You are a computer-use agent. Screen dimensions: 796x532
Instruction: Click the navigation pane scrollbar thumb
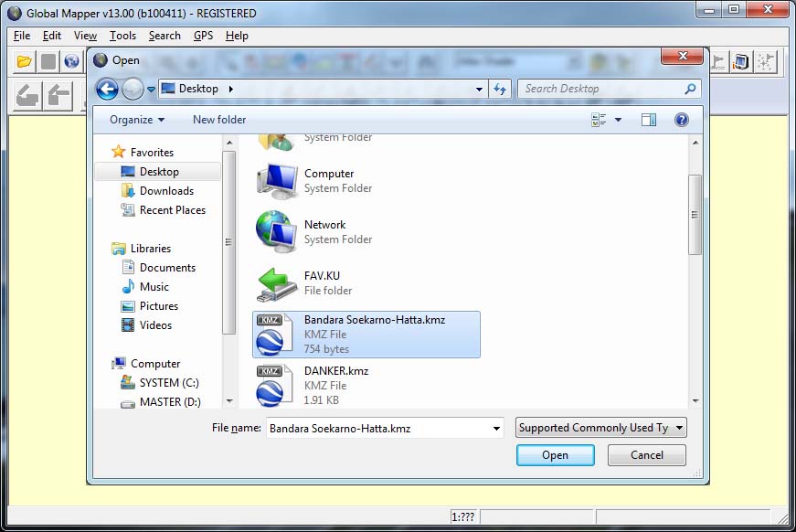(229, 242)
